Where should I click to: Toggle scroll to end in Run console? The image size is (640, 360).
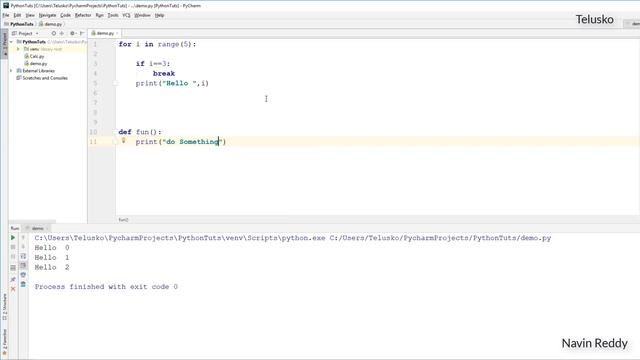(23, 265)
